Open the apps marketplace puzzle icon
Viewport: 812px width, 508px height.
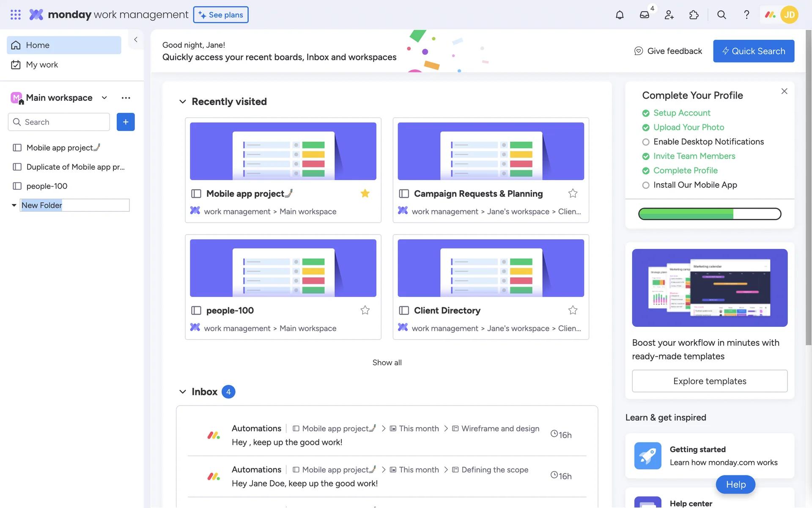pos(694,15)
